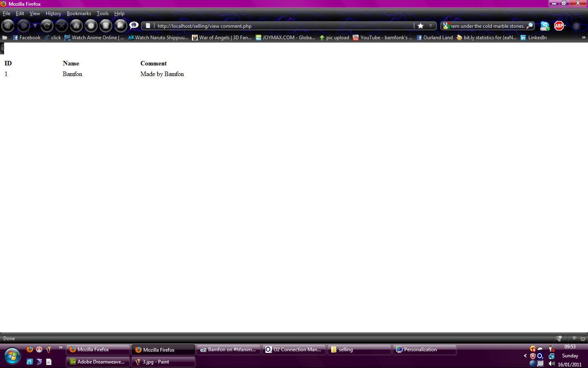The width and height of the screenshot is (588, 368).
Task: Click the search magnifier icon in search bar
Action: point(529,26)
